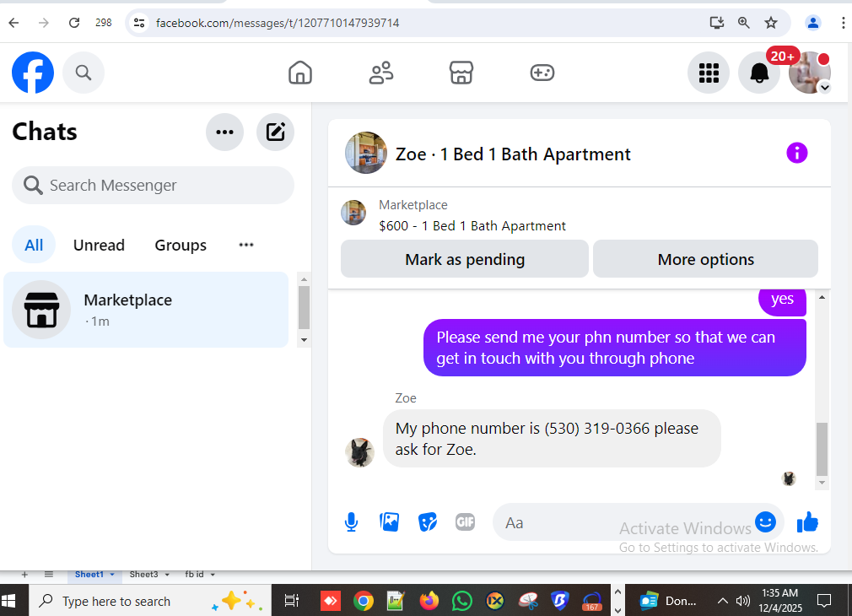
Task: Click the Facebook logo
Action: click(33, 73)
